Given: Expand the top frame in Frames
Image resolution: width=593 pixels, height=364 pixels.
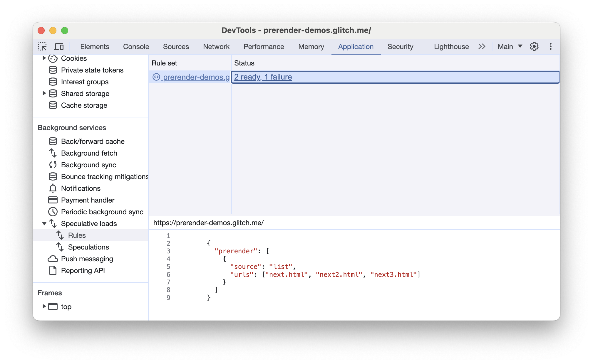Looking at the screenshot, I should pos(44,306).
